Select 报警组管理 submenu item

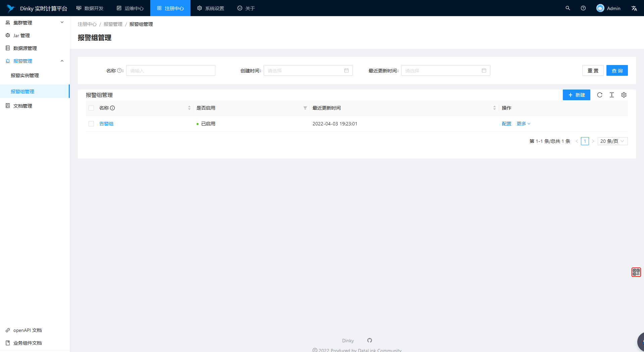pyautogui.click(x=35, y=91)
